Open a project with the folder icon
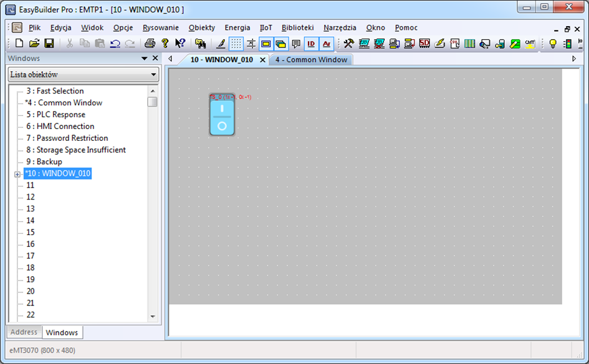The image size is (589, 364). coord(34,44)
